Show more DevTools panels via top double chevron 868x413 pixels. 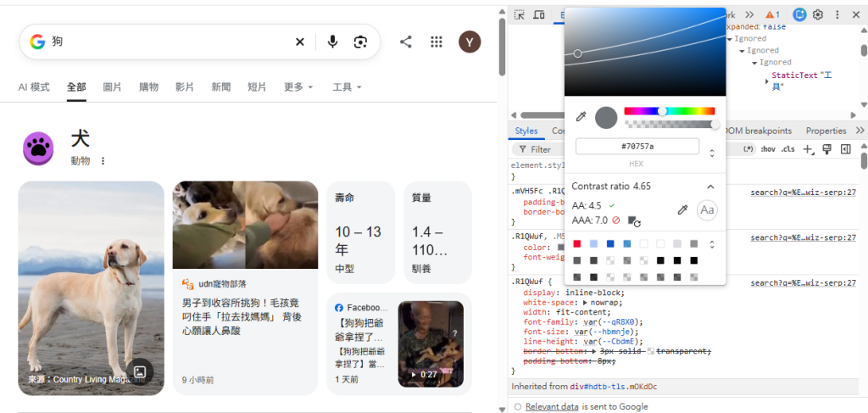749,15
